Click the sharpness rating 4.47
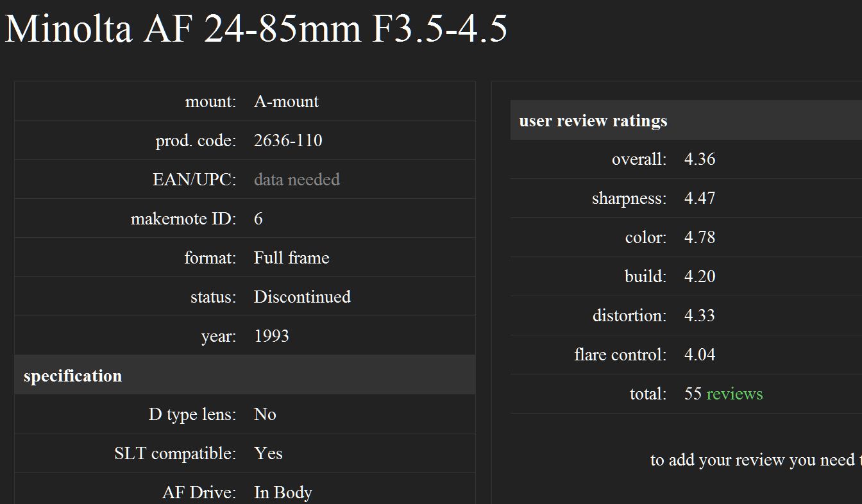This screenshot has height=504, width=862. coord(700,198)
